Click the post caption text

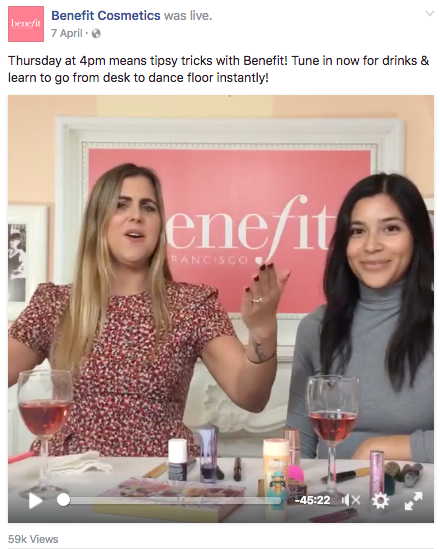click(218, 69)
